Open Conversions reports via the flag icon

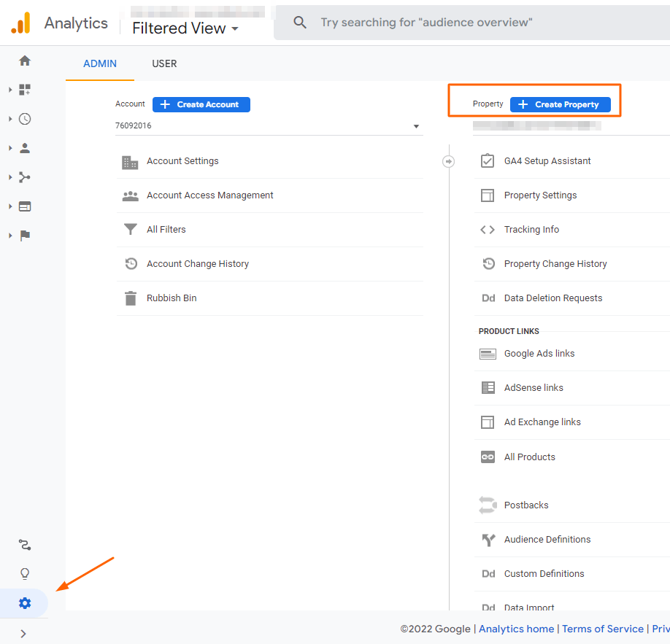tap(24, 235)
